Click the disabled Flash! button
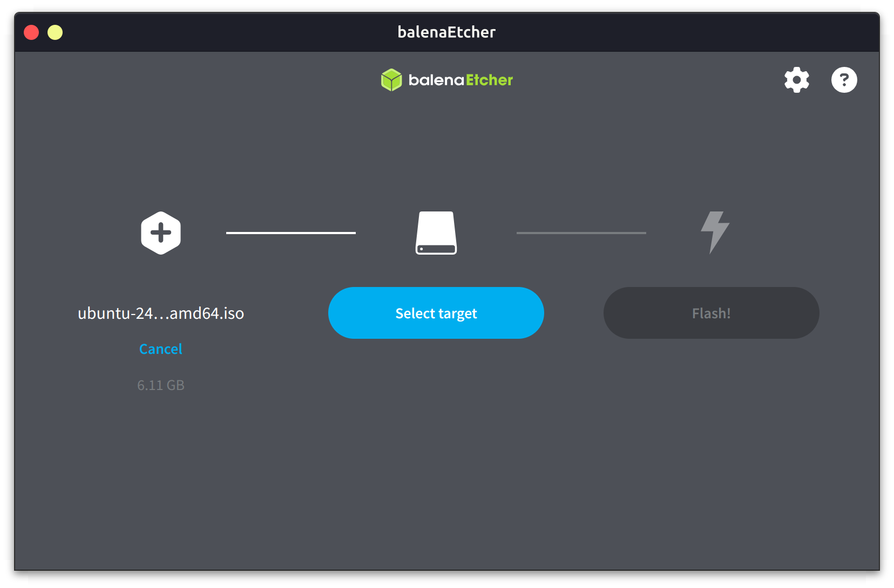894x588 pixels. [x=712, y=313]
